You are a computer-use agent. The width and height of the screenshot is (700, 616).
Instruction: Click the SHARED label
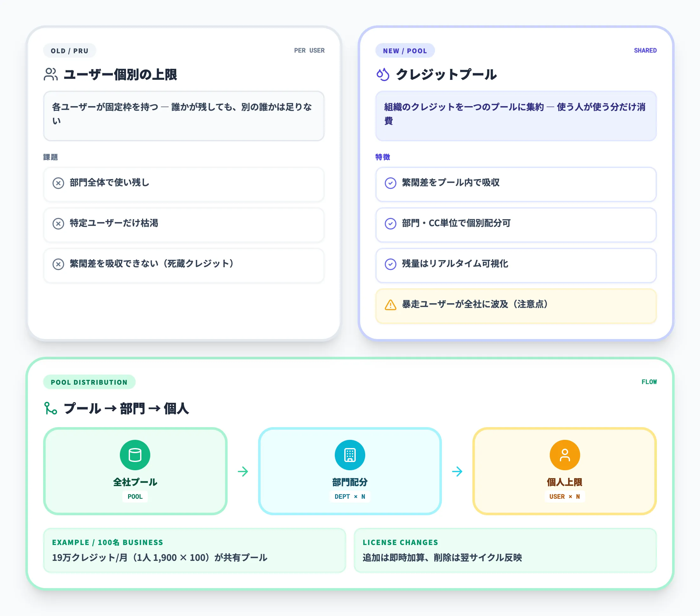coord(645,51)
